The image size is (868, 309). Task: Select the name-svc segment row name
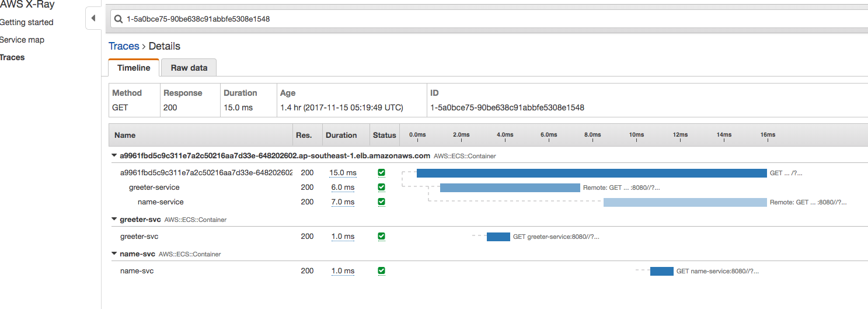[x=137, y=271]
